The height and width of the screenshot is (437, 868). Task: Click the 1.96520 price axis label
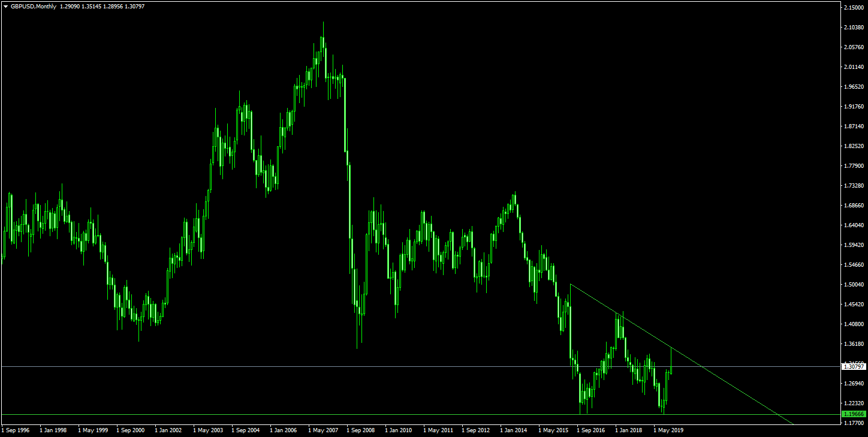[854, 87]
